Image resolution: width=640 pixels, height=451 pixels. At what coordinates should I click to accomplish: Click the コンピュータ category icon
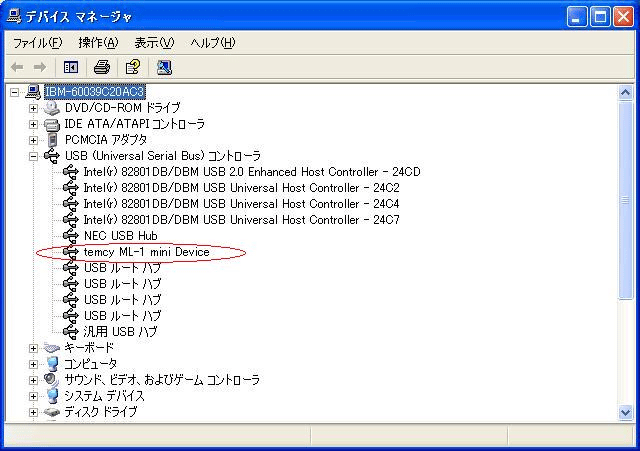click(x=52, y=364)
